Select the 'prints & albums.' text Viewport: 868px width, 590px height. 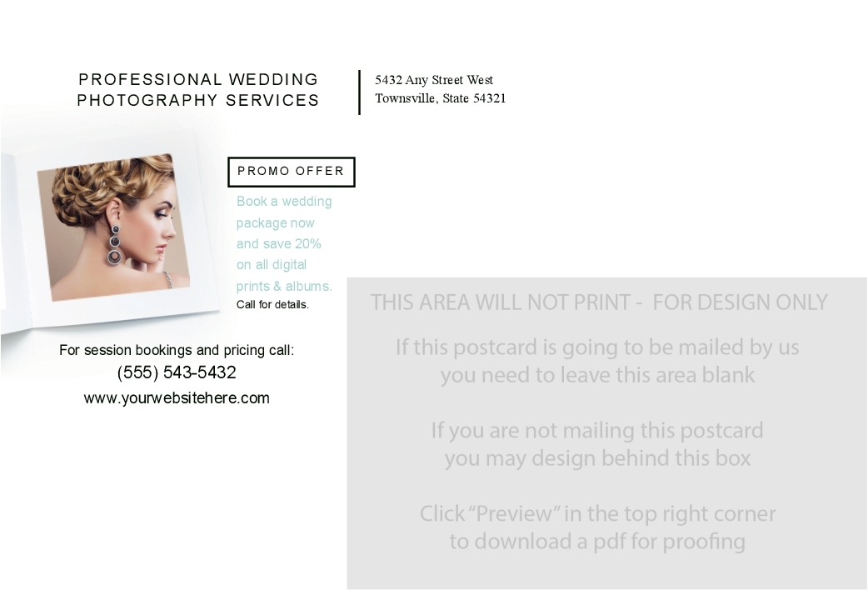point(284,286)
